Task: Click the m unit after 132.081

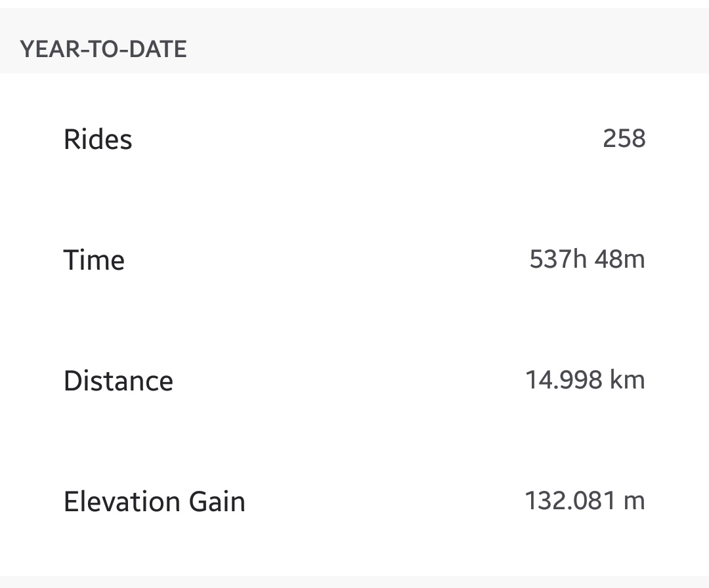Action: (x=634, y=502)
